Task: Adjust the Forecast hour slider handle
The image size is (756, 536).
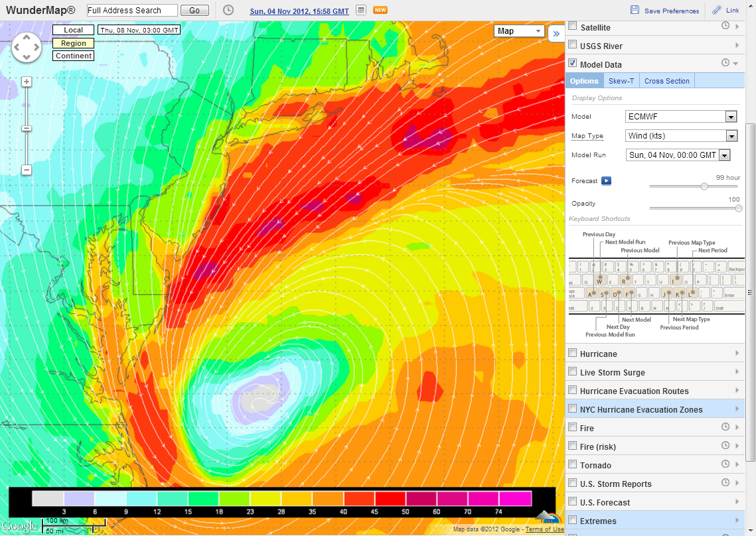Action: pos(704,186)
